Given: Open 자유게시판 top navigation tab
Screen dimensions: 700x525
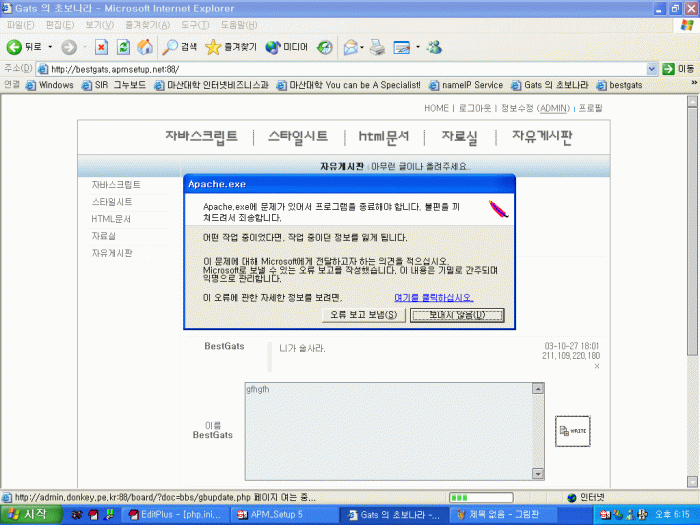Looking at the screenshot, I should pos(542,136).
